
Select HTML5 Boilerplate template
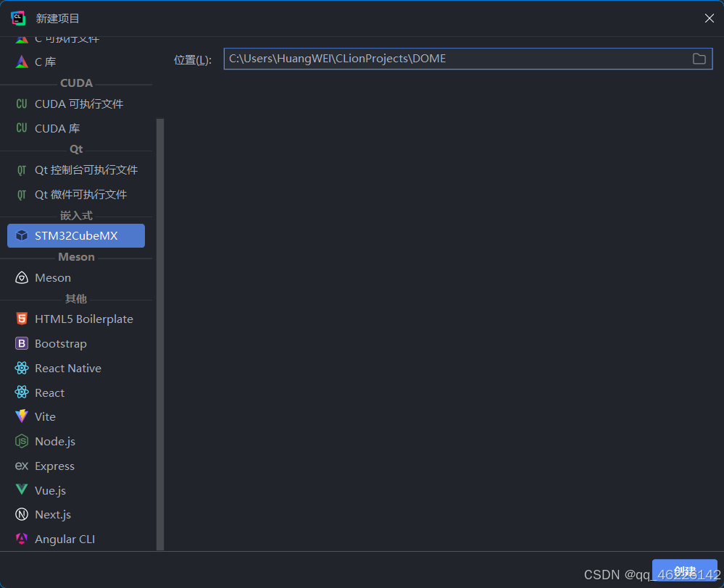pyautogui.click(x=76, y=319)
